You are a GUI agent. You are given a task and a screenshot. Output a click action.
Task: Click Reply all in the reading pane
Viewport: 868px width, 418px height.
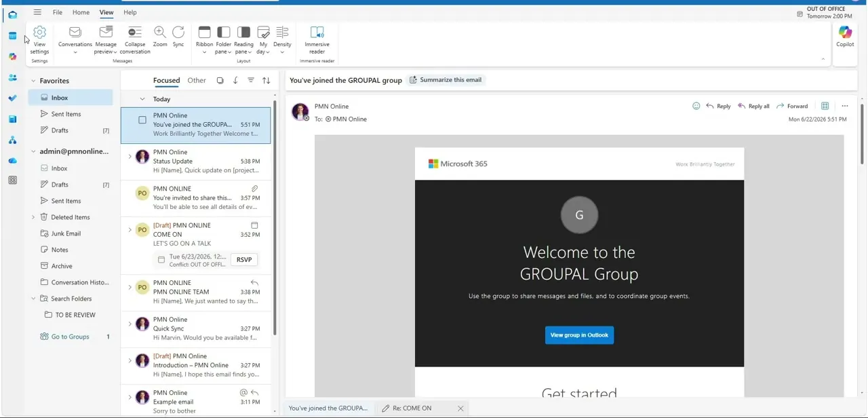753,106
